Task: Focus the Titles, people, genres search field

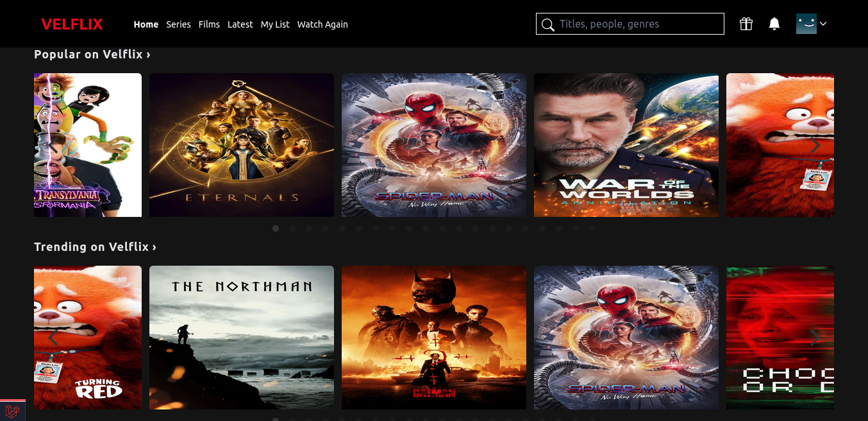Action: point(630,24)
